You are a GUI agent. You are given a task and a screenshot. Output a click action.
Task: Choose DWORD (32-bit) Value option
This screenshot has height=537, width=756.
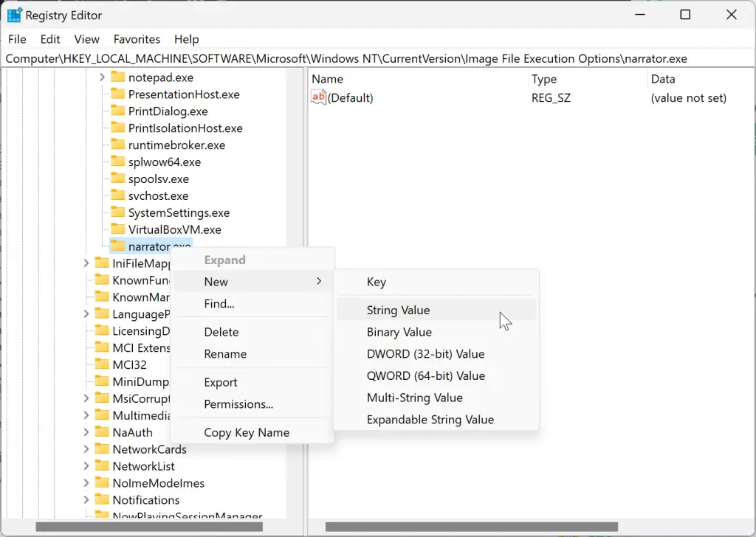tap(425, 354)
